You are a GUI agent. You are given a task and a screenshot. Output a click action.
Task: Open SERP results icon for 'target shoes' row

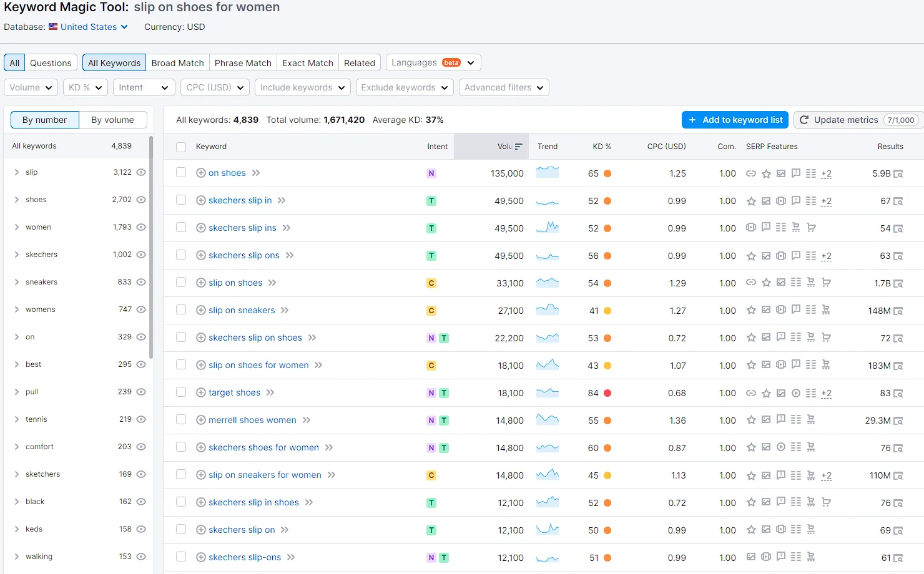[898, 394]
